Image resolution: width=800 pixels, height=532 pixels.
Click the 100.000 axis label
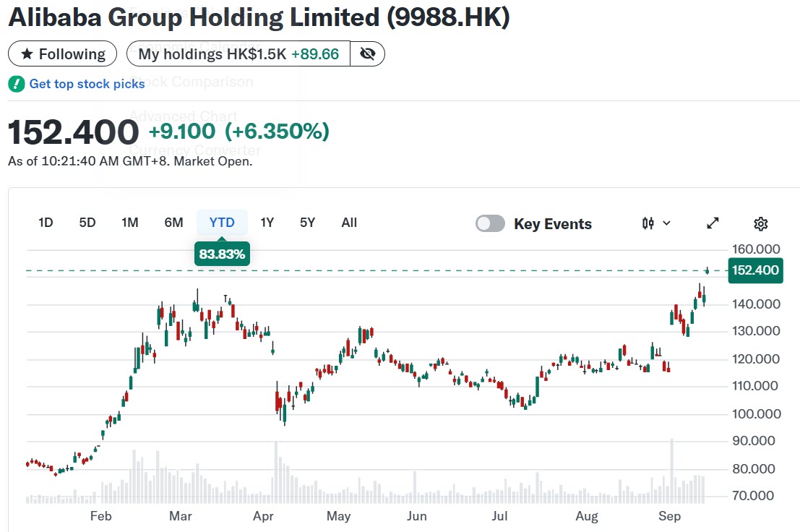pos(756,413)
